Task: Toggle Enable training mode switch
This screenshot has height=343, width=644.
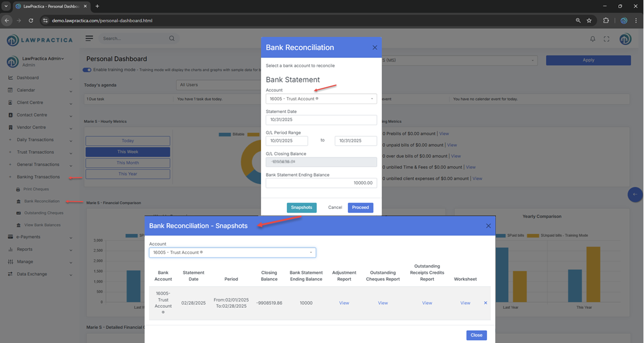Action: click(x=87, y=70)
